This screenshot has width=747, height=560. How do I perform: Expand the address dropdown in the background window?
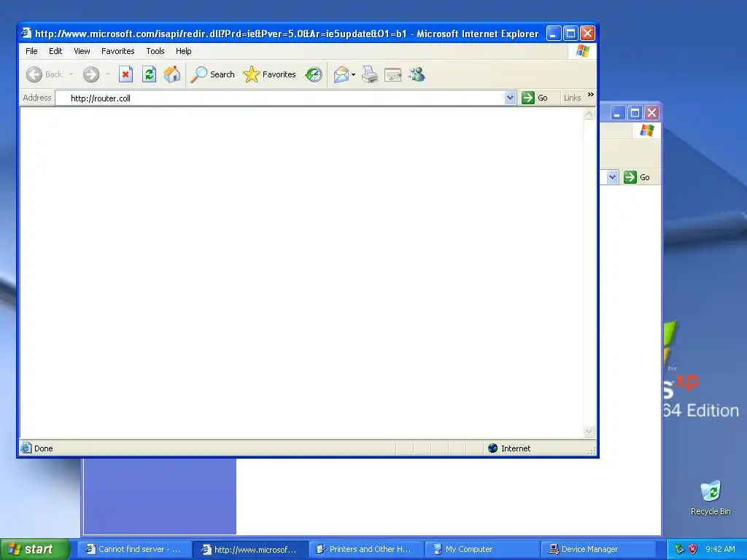pos(613,177)
